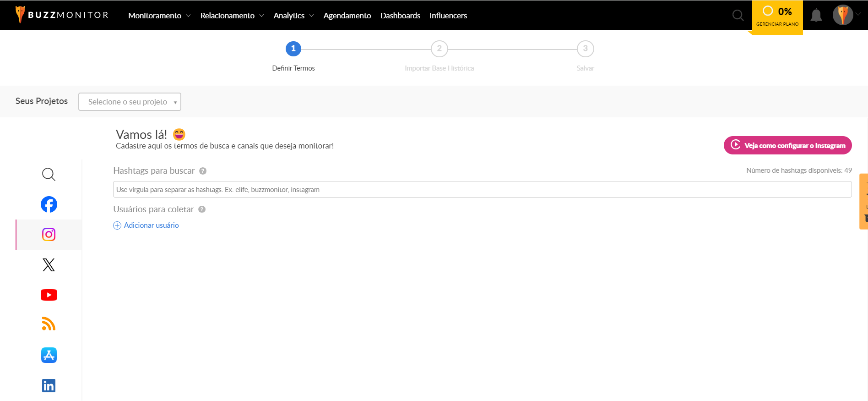Click the Seus Projetos label
Viewport: 868px width, 401px height.
pyautogui.click(x=42, y=101)
